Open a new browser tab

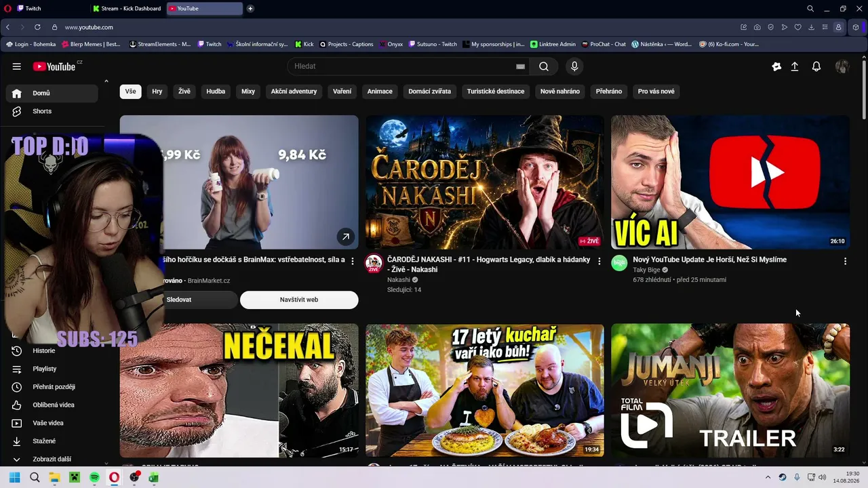coord(250,9)
